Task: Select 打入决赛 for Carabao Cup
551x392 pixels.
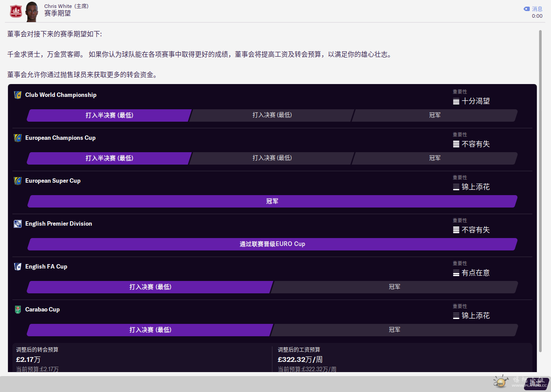Action: [x=150, y=330]
